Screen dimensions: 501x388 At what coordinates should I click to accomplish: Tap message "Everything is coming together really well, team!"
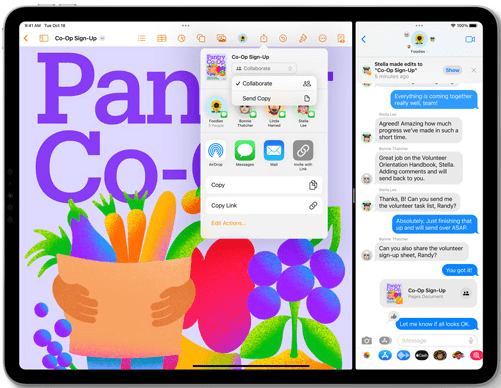click(434, 100)
